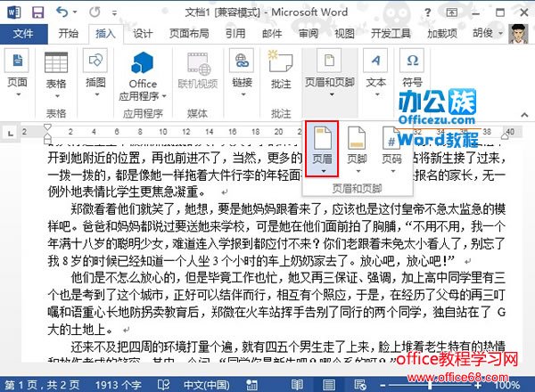Expand the 页眉和页脚 dropdown arrow
The image size is (535, 392).
(332, 94)
